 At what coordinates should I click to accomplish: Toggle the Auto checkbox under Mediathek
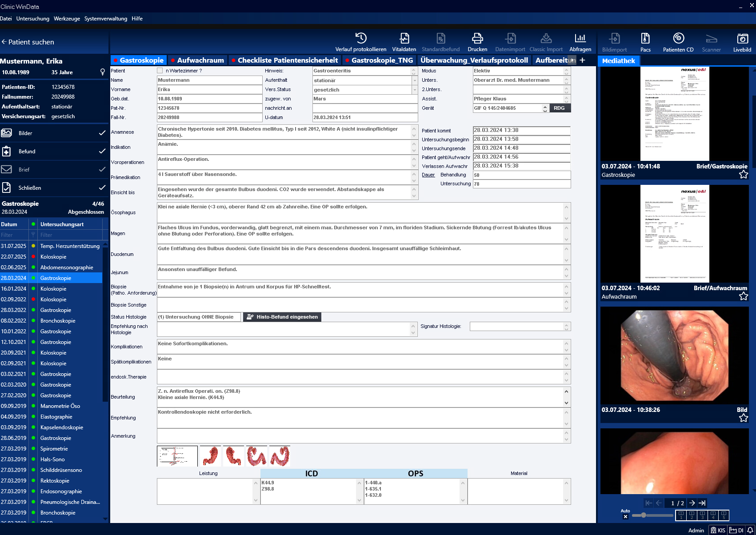tap(625, 516)
